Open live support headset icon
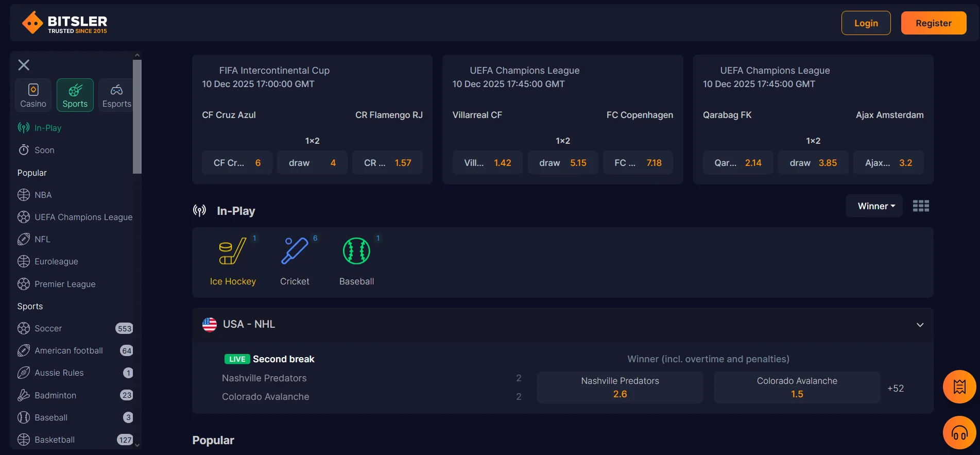 tap(959, 432)
